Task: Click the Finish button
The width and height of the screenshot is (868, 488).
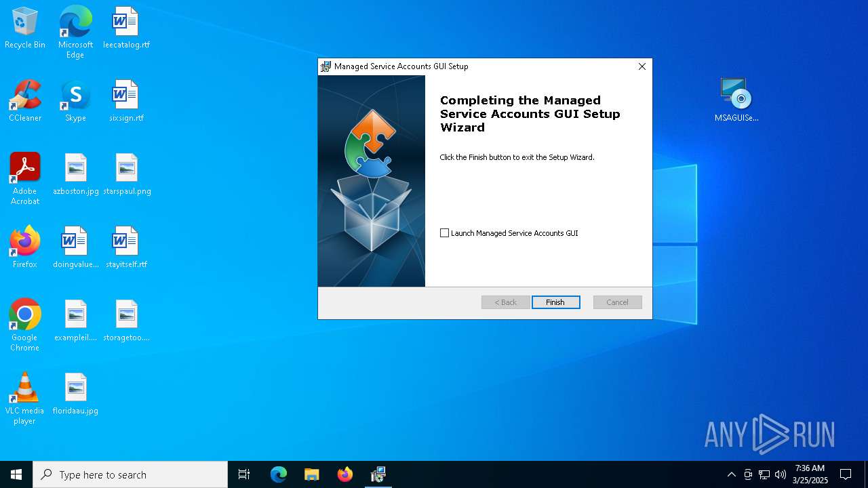Action: click(x=556, y=302)
